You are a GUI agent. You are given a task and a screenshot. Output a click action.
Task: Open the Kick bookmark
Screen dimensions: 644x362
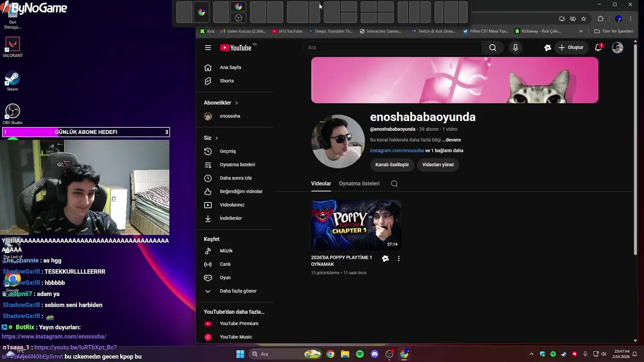click(x=207, y=31)
